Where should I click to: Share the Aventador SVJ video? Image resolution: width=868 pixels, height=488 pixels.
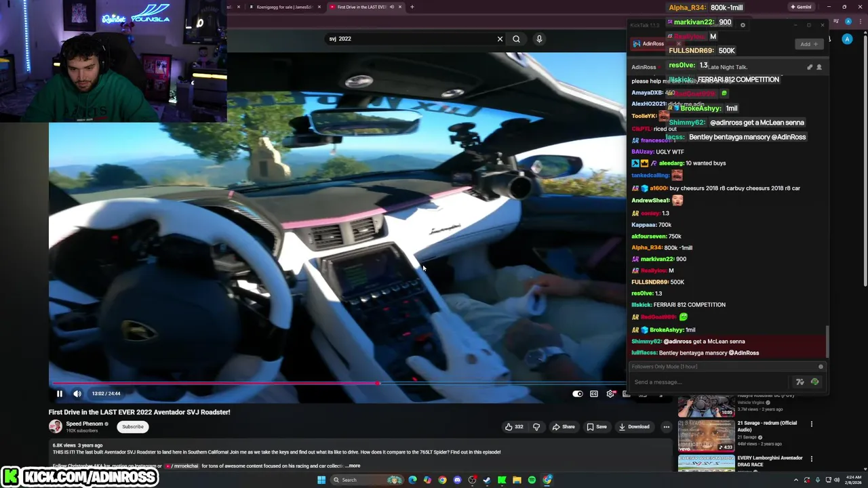[564, 427]
